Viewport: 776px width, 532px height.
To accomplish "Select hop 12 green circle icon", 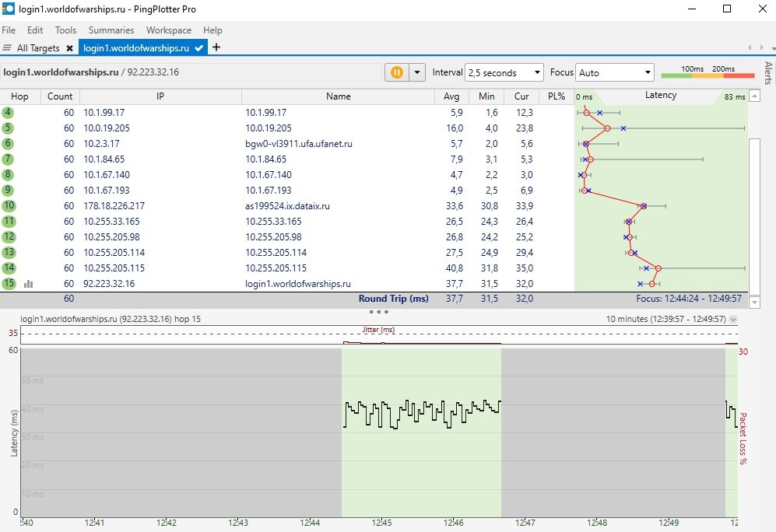I will [x=9, y=236].
